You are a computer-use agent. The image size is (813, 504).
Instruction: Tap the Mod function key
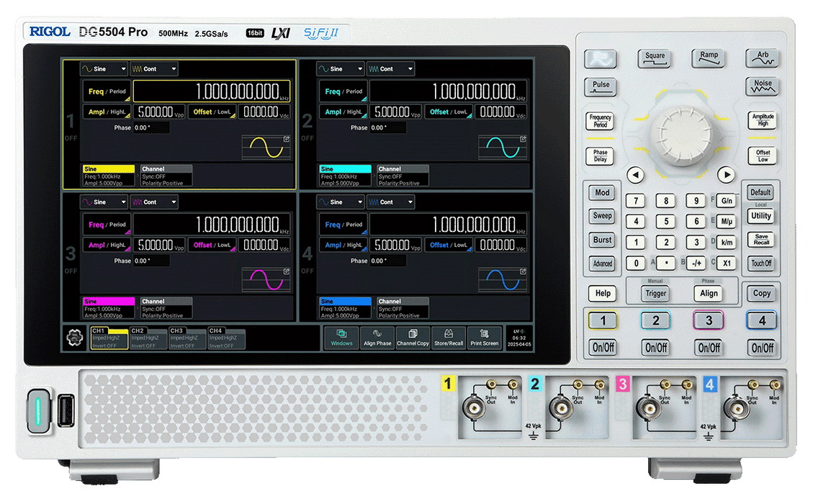[x=601, y=193]
